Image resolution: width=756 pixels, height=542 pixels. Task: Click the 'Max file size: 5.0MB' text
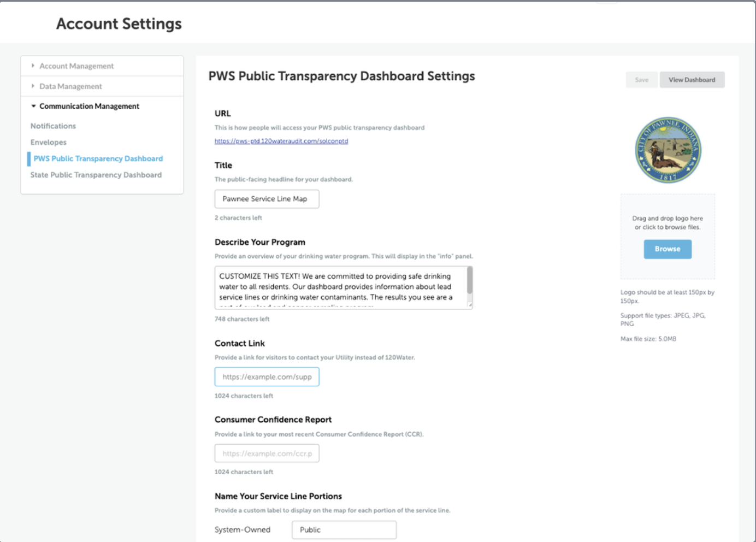point(648,339)
